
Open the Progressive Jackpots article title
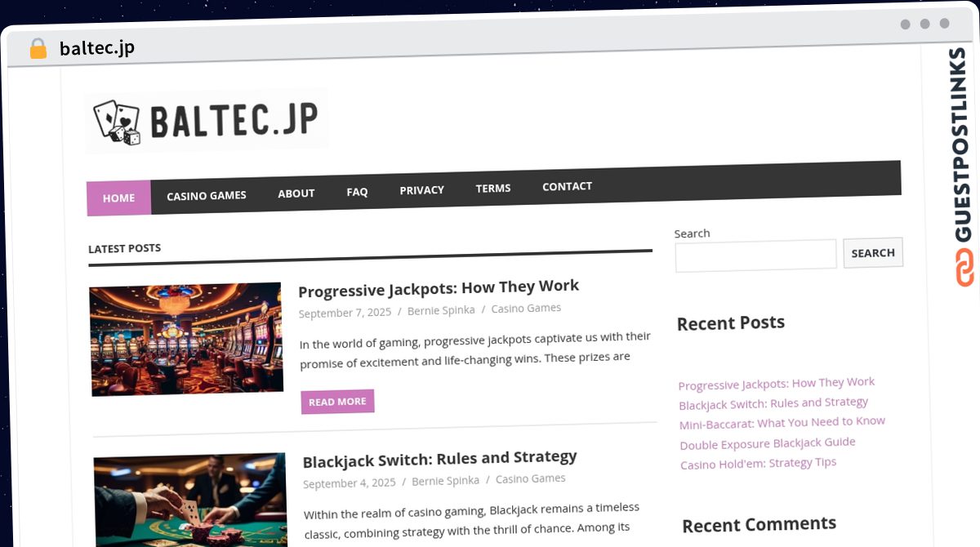click(x=439, y=288)
